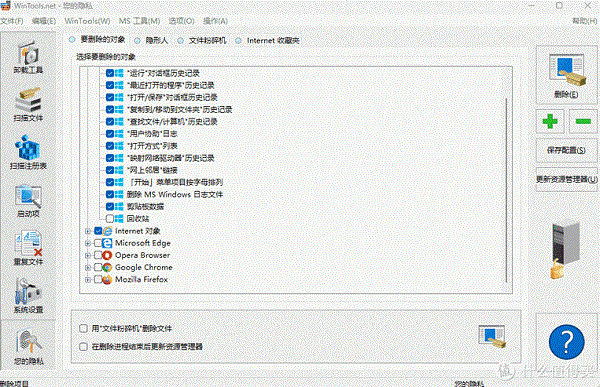The image size is (600, 387).
Task: Check the Opera Browser checkbox
Action: coord(98,255)
